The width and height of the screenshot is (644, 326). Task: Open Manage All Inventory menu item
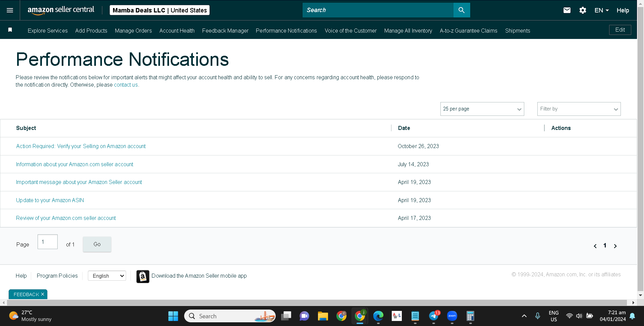tap(408, 31)
